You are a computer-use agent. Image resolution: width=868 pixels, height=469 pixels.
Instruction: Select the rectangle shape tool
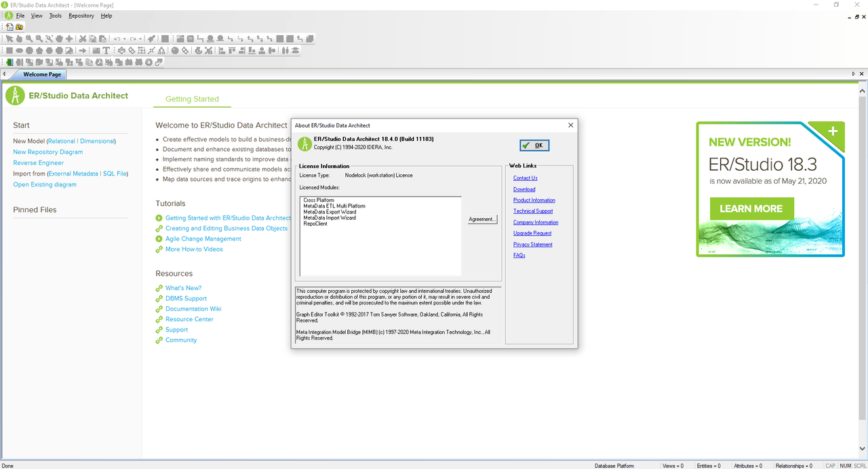(x=9, y=51)
